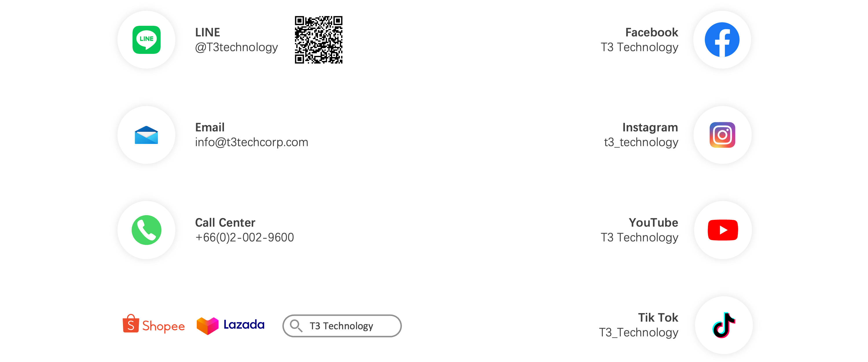
Task: Open the blue Facebook logo icon
Action: 722,40
